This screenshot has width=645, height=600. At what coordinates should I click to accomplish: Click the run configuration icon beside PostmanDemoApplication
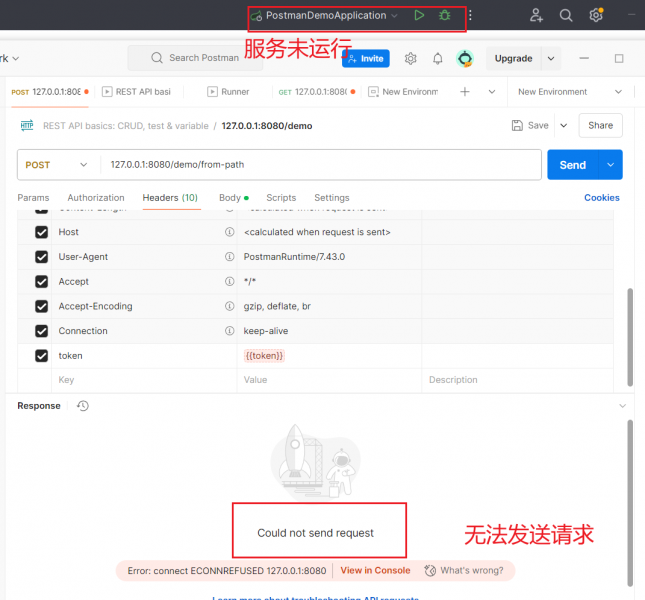coord(257,16)
